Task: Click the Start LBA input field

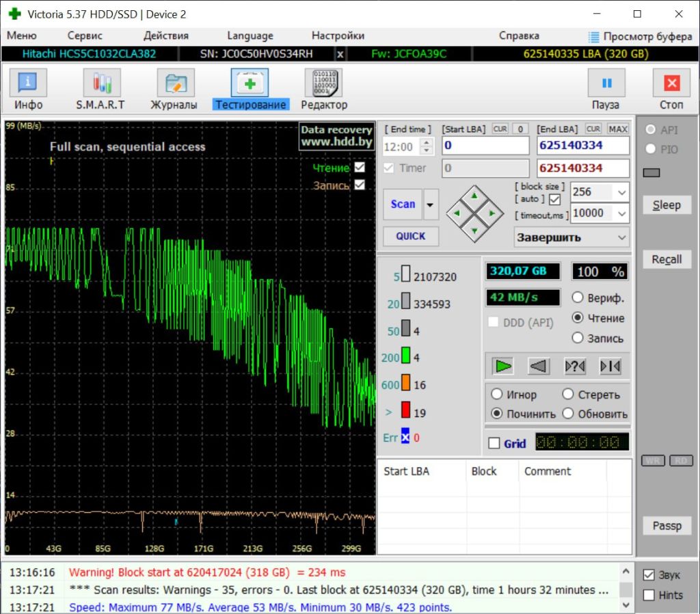Action: [485, 146]
